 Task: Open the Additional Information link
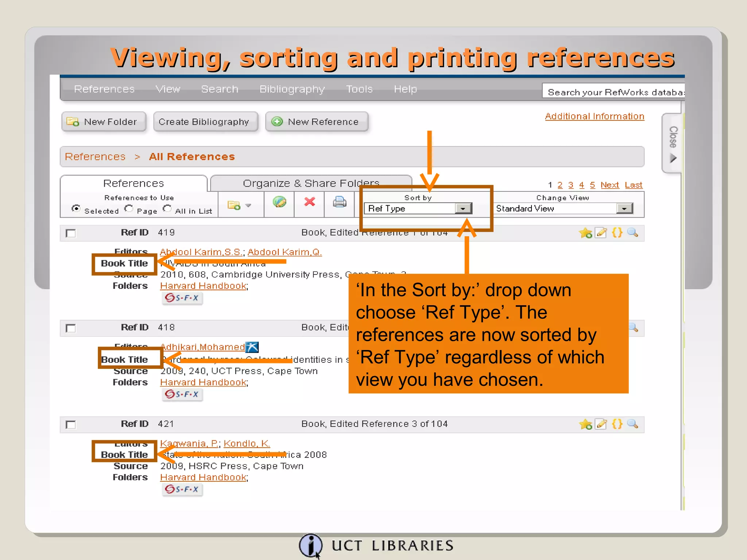pos(595,116)
